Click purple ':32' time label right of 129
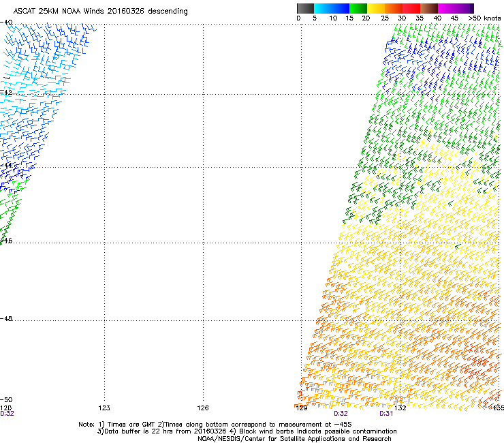 341,414
